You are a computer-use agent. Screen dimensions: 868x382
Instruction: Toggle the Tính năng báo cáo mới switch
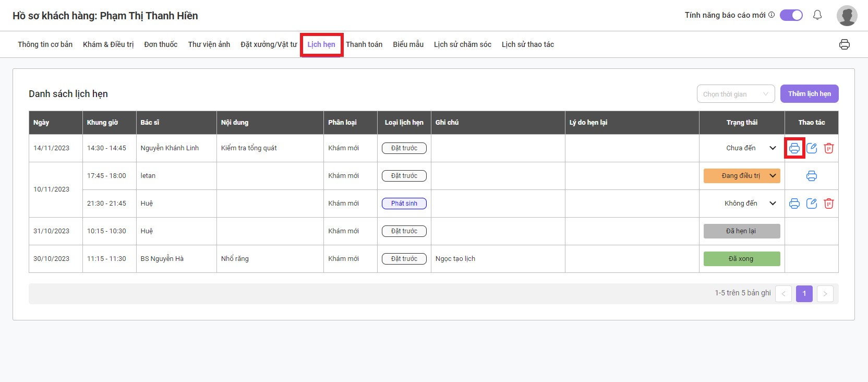791,15
